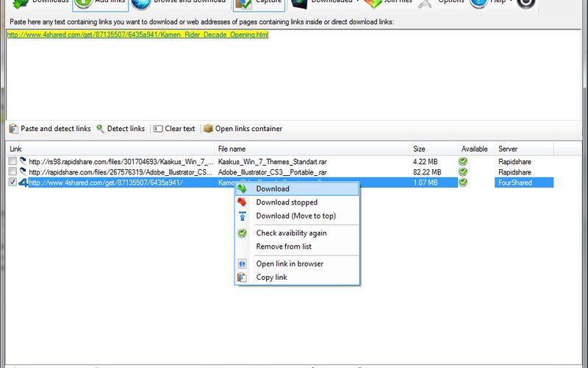The width and height of the screenshot is (588, 368).
Task: Click the 4shared icon beside the selected link
Action: tap(24, 183)
